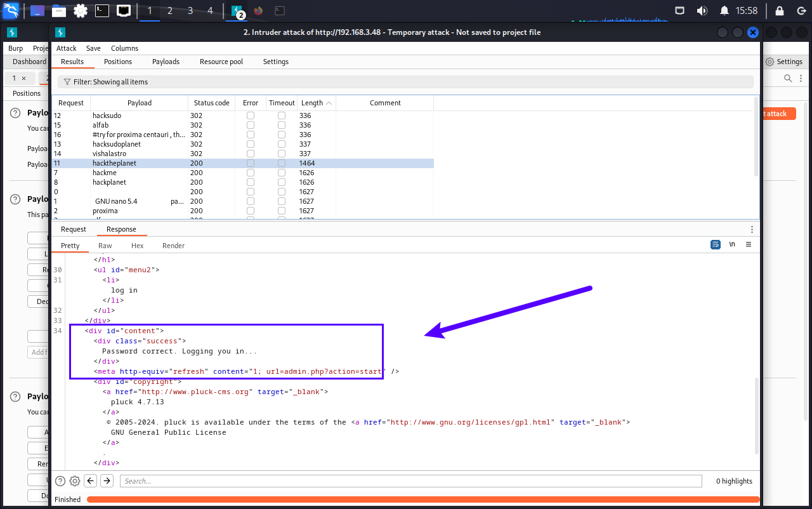Open the Resource pool tab

pyautogui.click(x=221, y=62)
